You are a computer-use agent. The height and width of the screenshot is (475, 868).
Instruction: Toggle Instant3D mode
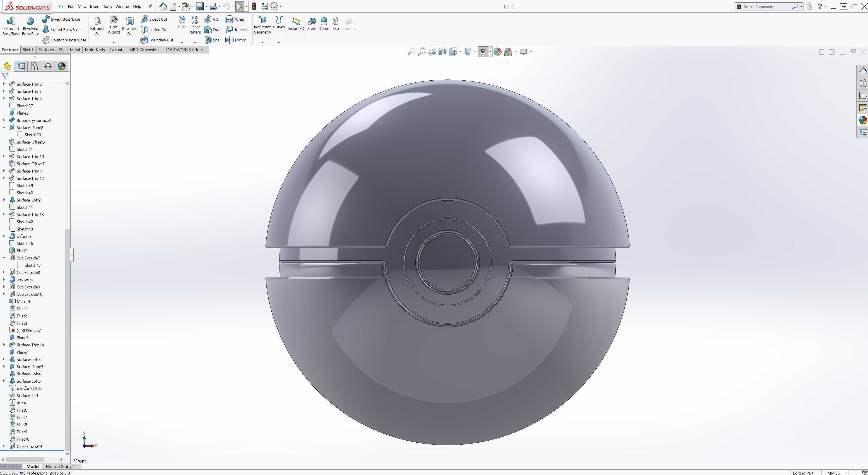pos(296,24)
